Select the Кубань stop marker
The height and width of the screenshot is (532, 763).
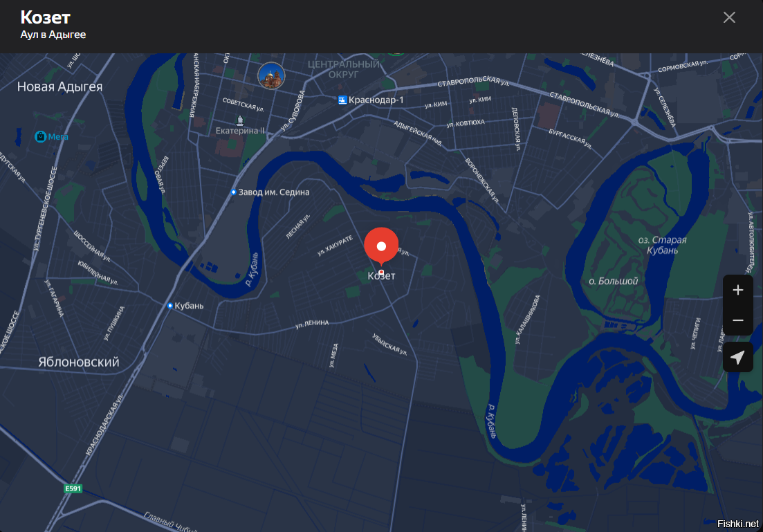pos(170,306)
